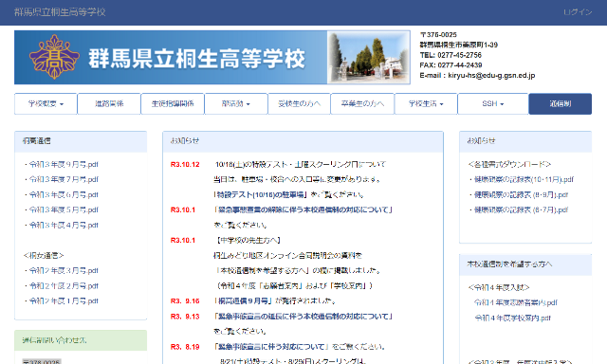Open 健康観察の記録表 (8・9月).pdf

pyautogui.click(x=521, y=194)
